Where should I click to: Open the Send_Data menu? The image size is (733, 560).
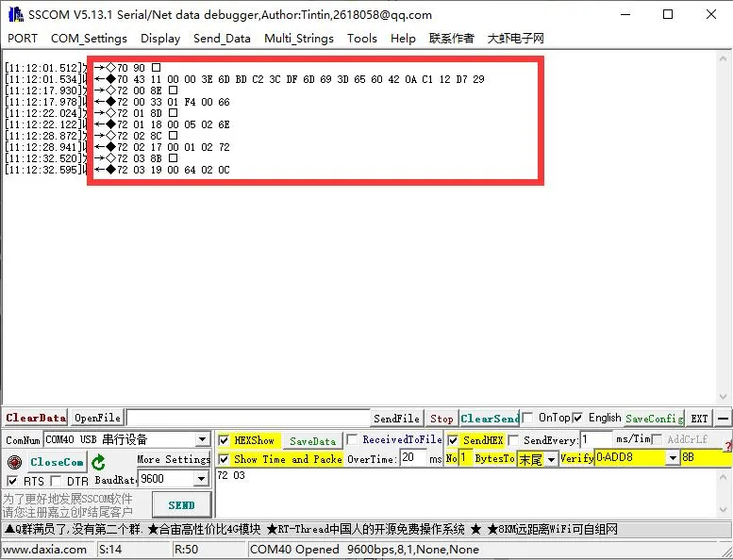point(222,39)
